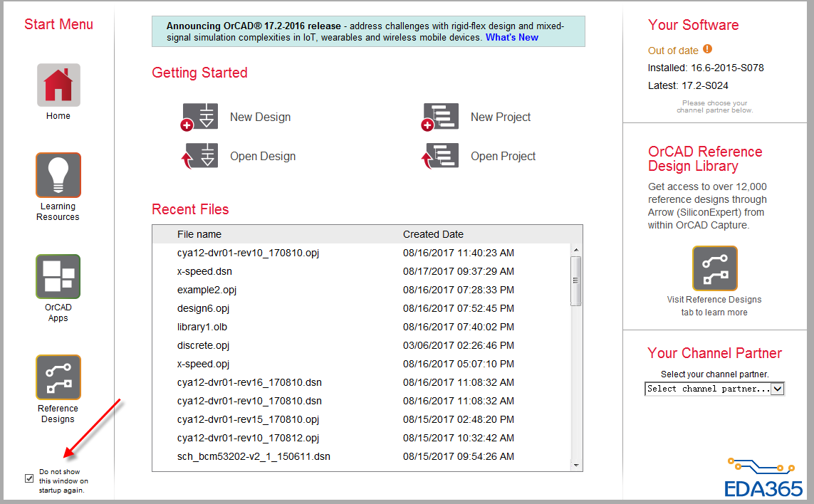Click the 08/15/2017 09:54:26 AM date cell
The width and height of the screenshot is (814, 504).
coord(459,457)
